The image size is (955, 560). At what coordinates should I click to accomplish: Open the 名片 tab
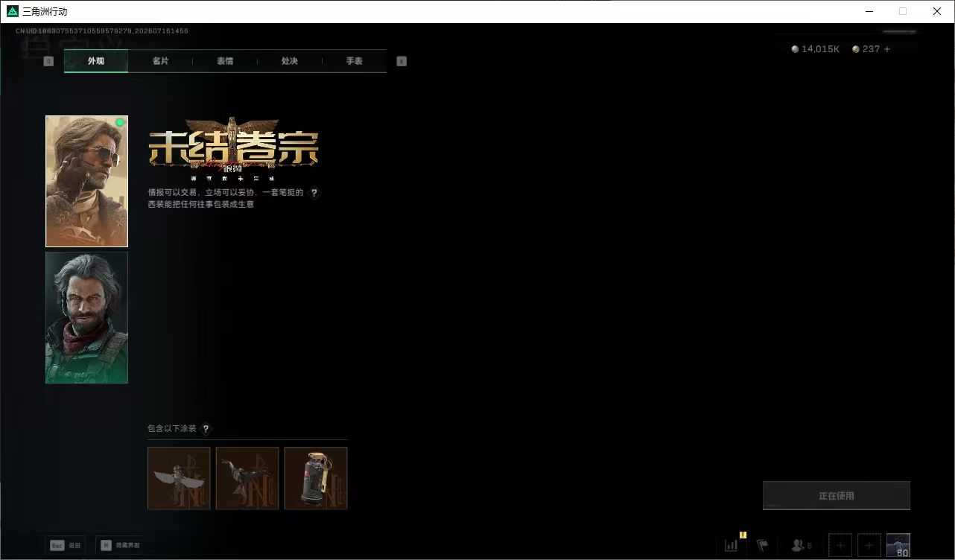point(160,61)
